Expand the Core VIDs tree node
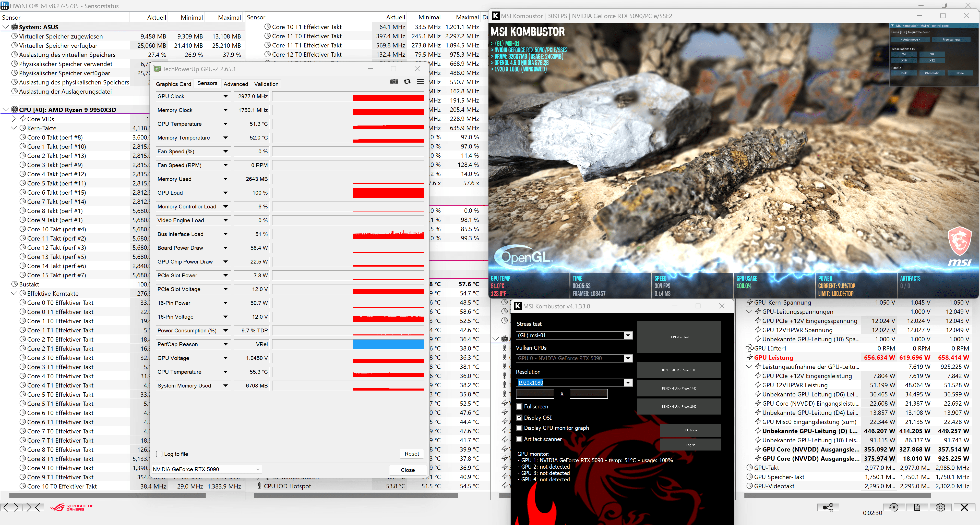The height and width of the screenshot is (525, 980). tap(14, 119)
